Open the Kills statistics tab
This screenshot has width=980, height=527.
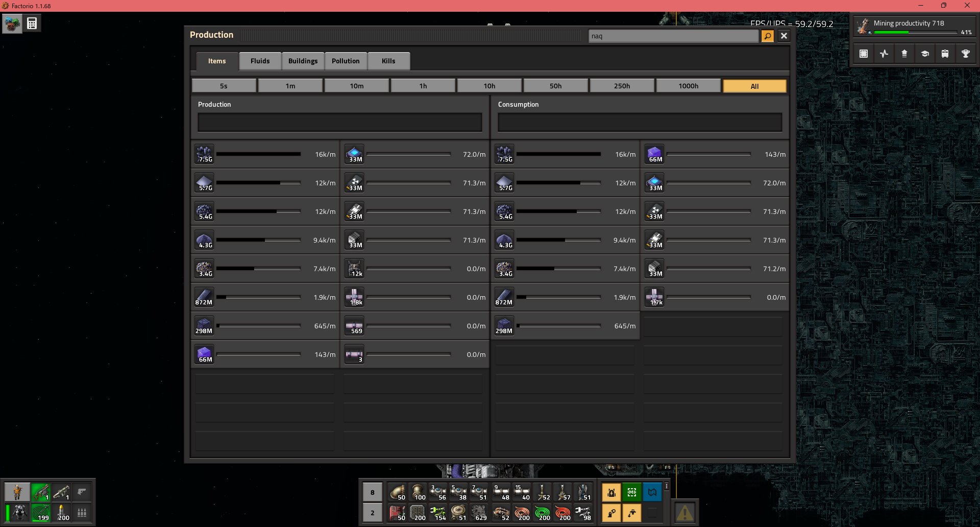388,61
